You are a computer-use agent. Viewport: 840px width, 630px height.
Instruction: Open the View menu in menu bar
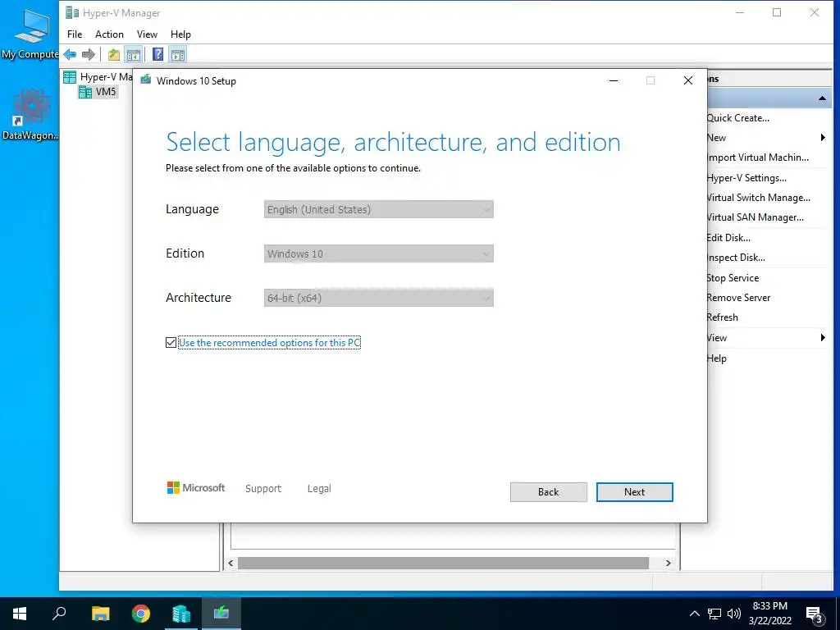[x=147, y=34]
